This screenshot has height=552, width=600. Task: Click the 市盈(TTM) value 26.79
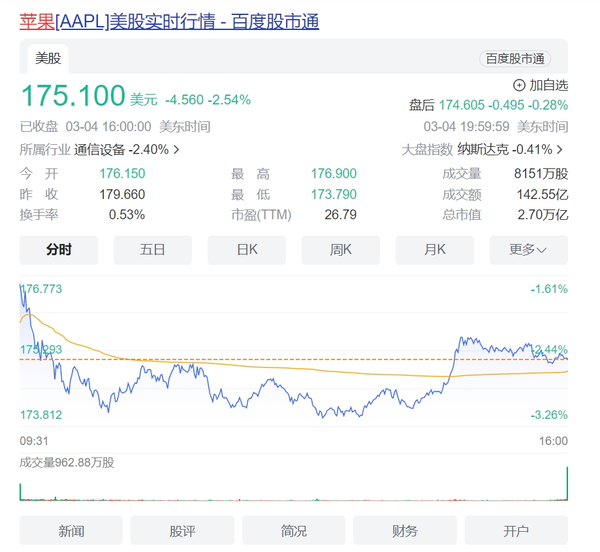(341, 215)
